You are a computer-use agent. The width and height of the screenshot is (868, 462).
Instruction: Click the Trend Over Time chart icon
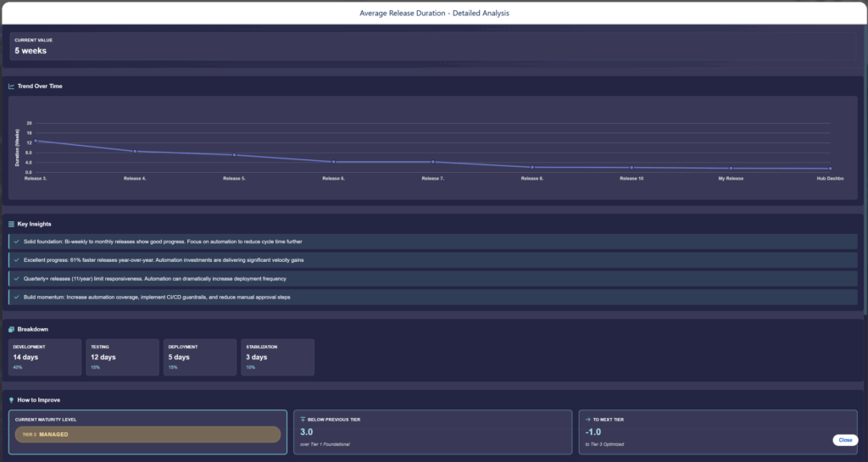click(x=11, y=86)
